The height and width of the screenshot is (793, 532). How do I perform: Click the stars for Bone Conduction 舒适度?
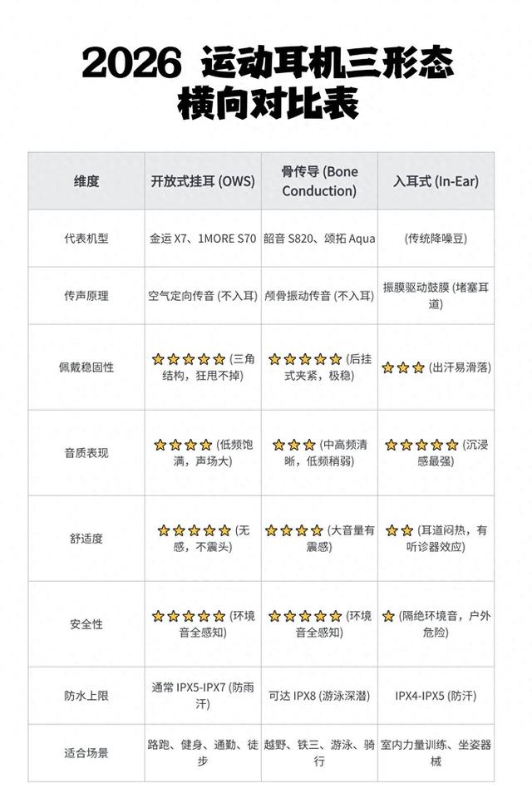(293, 530)
